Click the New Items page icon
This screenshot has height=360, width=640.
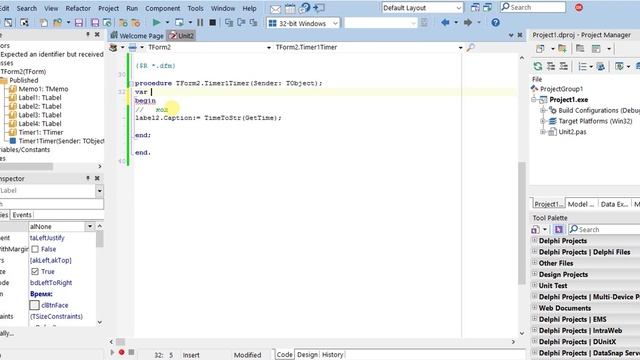point(44,23)
